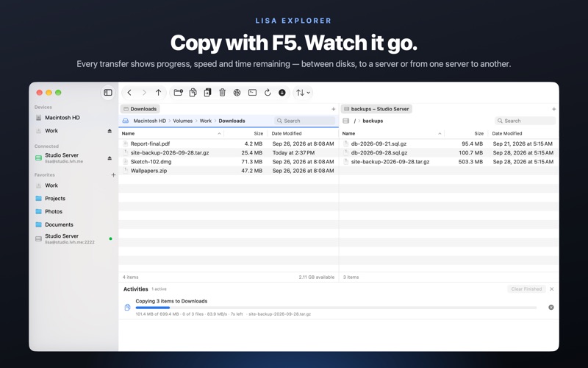Click the move files toolbar icon

tap(207, 93)
